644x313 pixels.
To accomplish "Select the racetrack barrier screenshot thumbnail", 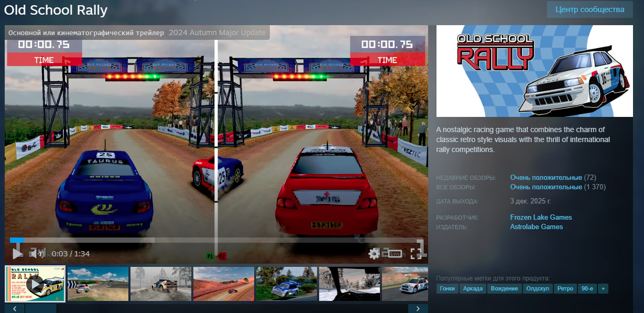I will (x=98, y=284).
